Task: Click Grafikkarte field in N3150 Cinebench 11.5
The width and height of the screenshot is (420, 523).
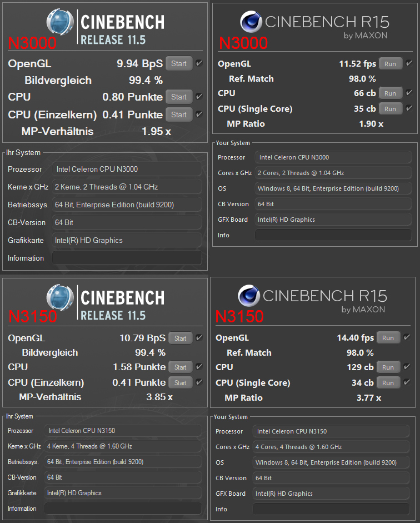Action: (x=123, y=492)
